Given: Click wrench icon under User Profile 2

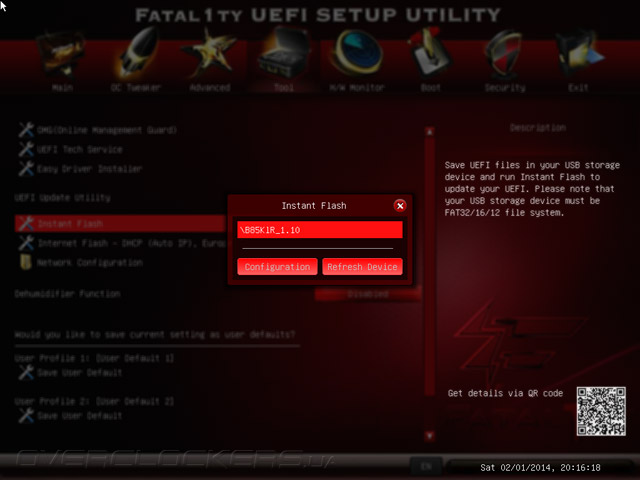Looking at the screenshot, I should (x=26, y=416).
